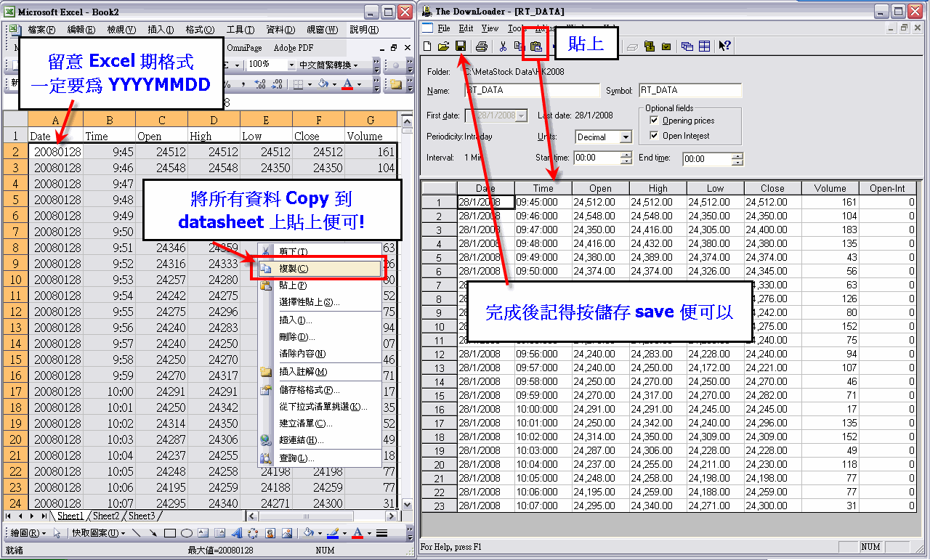Click Adobe PDF menu in Excel
This screenshot has width=930, height=560.
point(294,48)
